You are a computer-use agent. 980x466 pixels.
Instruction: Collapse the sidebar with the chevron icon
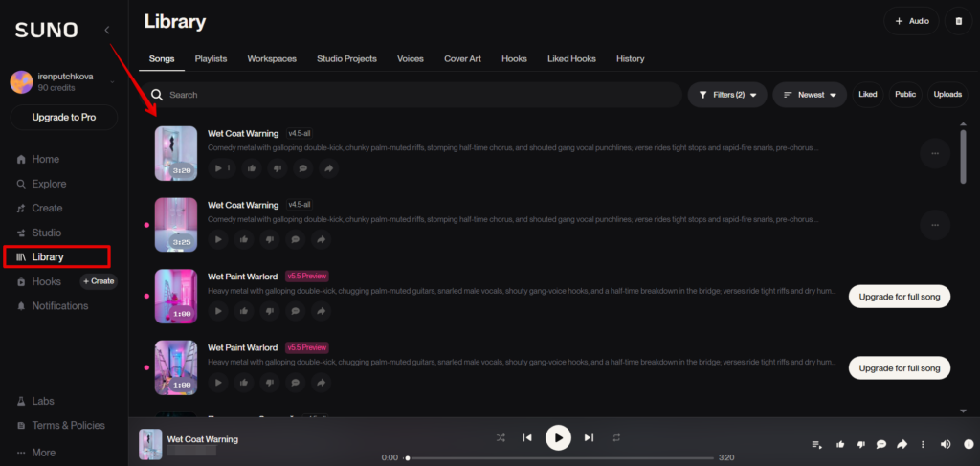[x=107, y=30]
